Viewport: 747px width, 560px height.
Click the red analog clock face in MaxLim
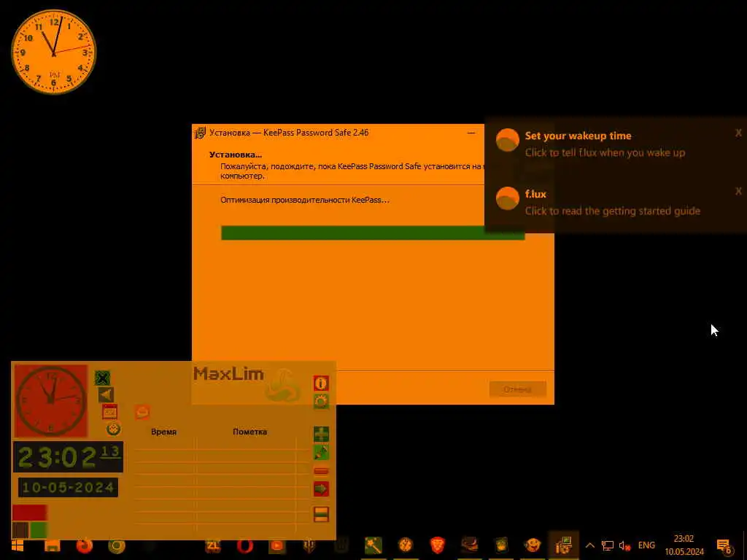coord(50,401)
